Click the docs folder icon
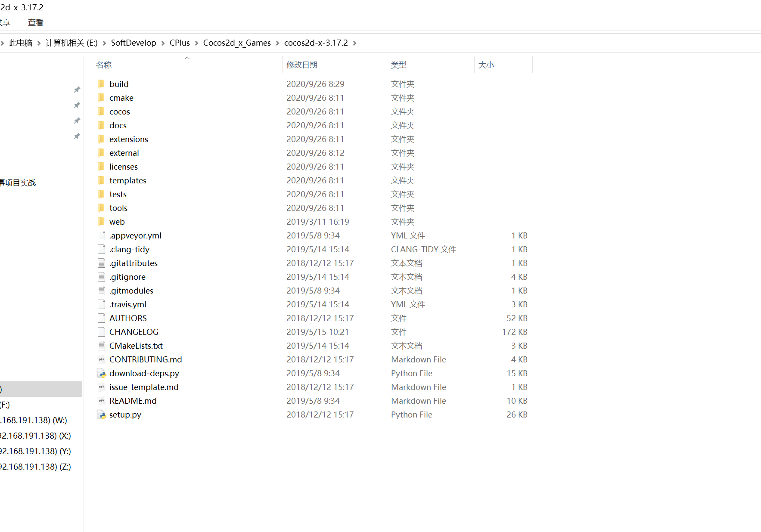Viewport: 761px width, 532px height. [x=101, y=125]
